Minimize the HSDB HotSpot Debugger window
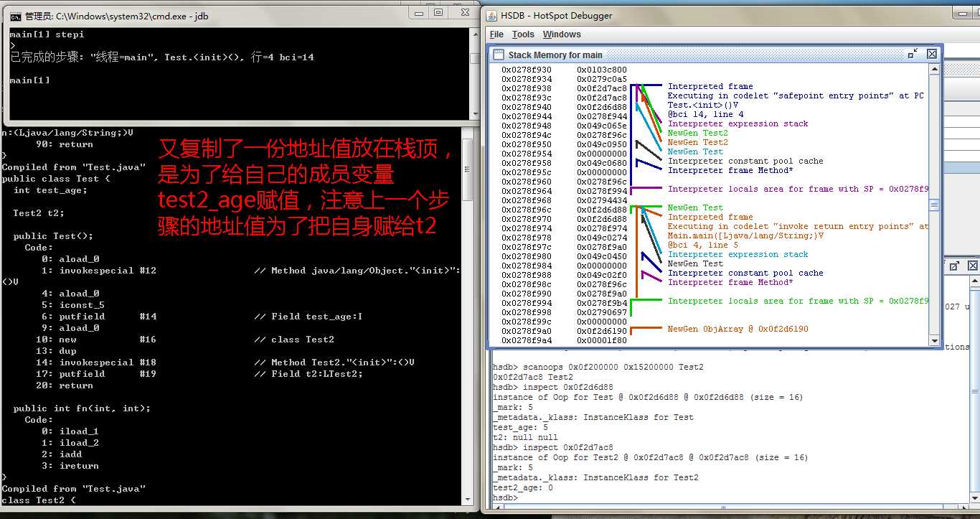The image size is (980, 519). click(x=963, y=12)
